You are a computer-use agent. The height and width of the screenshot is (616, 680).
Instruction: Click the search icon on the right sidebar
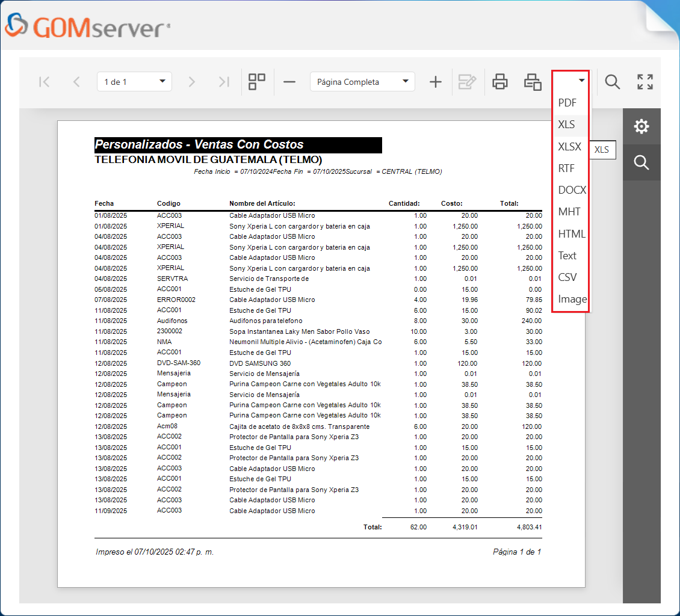641,162
